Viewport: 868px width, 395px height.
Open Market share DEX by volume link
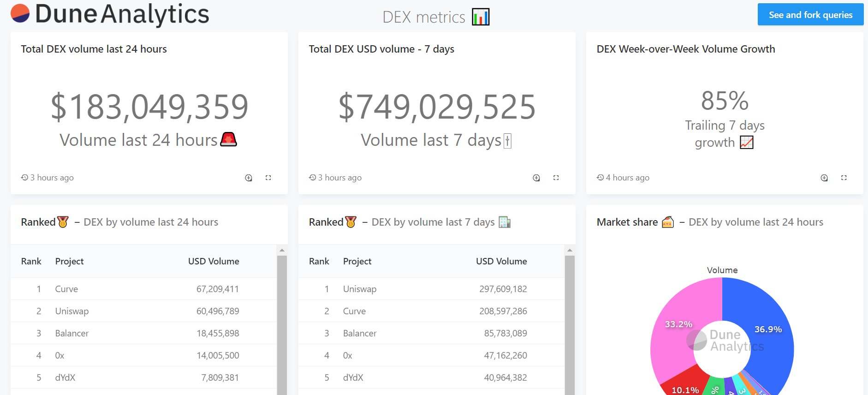[756, 222]
